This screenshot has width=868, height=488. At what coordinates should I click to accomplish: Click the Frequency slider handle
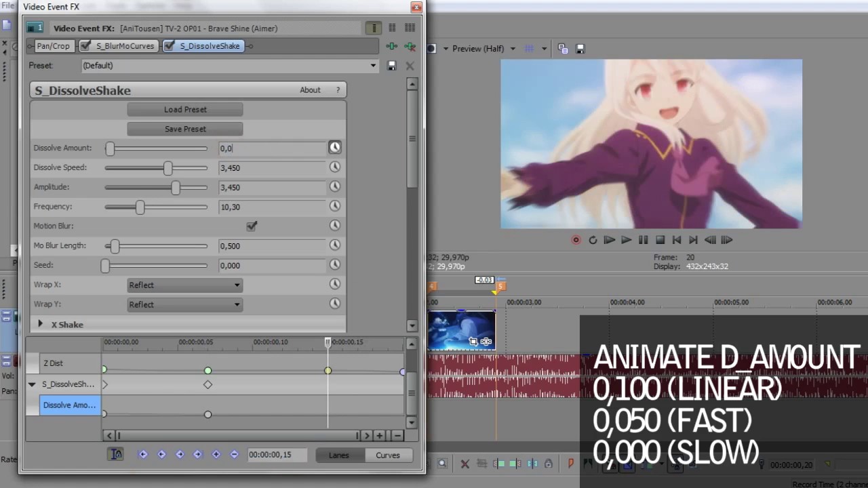point(140,207)
